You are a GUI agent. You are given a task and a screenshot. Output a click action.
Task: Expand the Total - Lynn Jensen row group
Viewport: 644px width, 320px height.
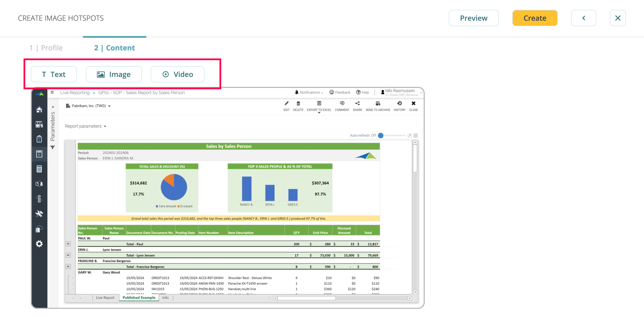pos(68,255)
